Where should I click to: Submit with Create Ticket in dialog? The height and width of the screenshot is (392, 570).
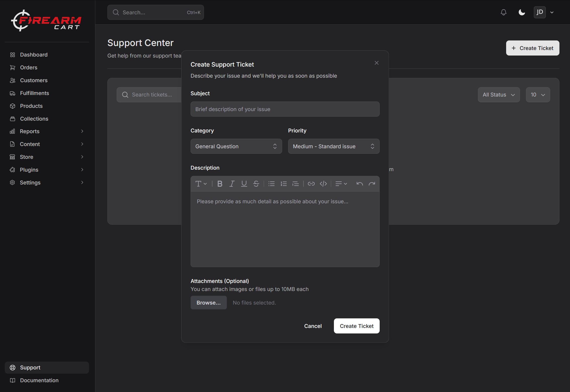coord(357,326)
